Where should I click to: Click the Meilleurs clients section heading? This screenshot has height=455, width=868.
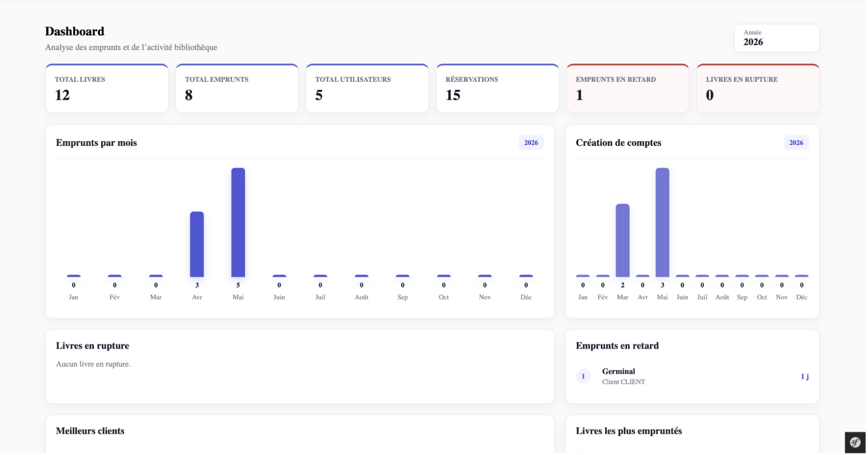coord(90,432)
